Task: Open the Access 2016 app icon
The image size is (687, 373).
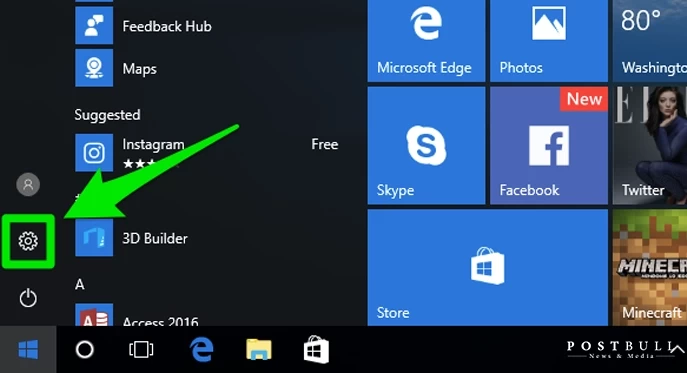Action: coord(94,315)
